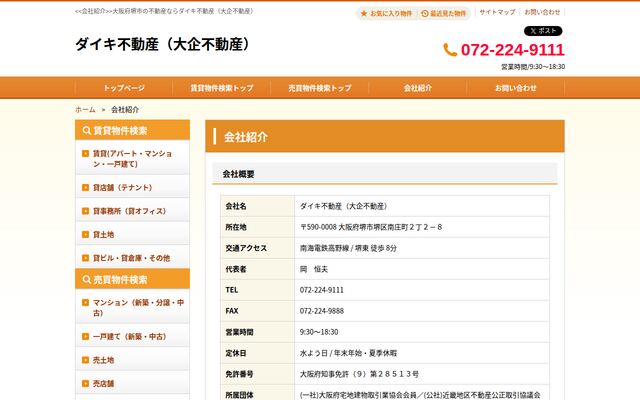Open お問い合わせ in the orange navigation bar
640x400 pixels.
[x=516, y=88]
